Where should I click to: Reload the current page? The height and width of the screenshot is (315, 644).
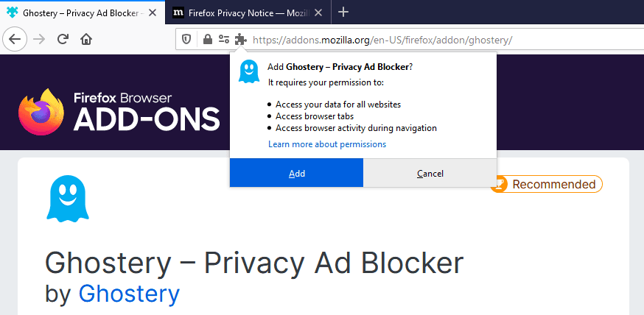point(63,39)
